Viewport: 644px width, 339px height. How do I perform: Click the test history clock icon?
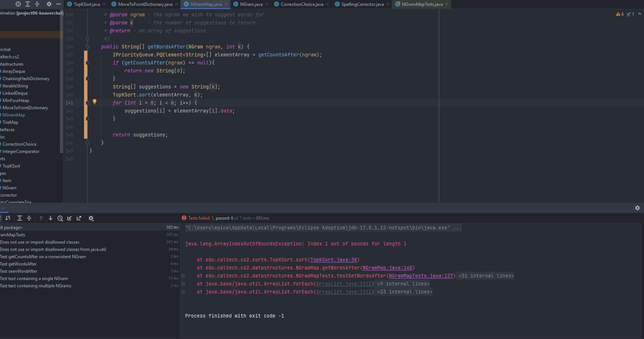(60, 218)
